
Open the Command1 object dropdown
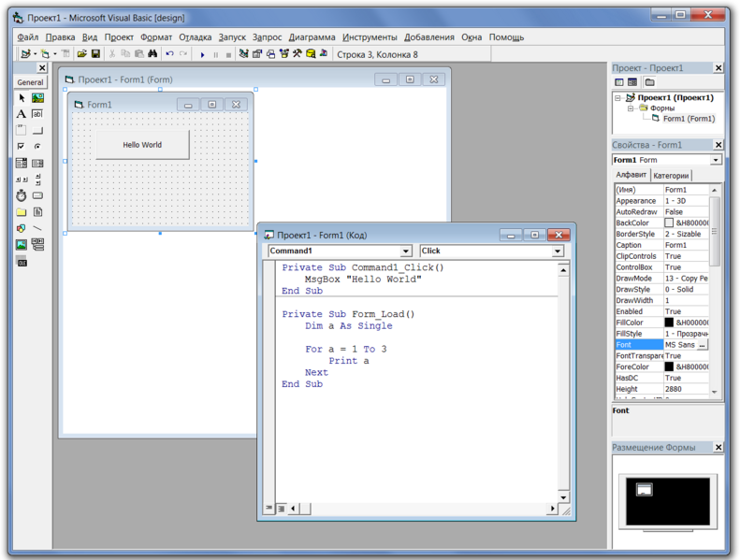coord(406,251)
